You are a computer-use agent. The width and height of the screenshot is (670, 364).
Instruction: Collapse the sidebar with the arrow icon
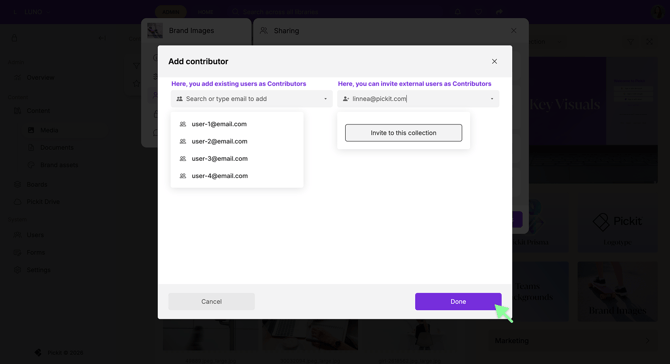coord(102,38)
